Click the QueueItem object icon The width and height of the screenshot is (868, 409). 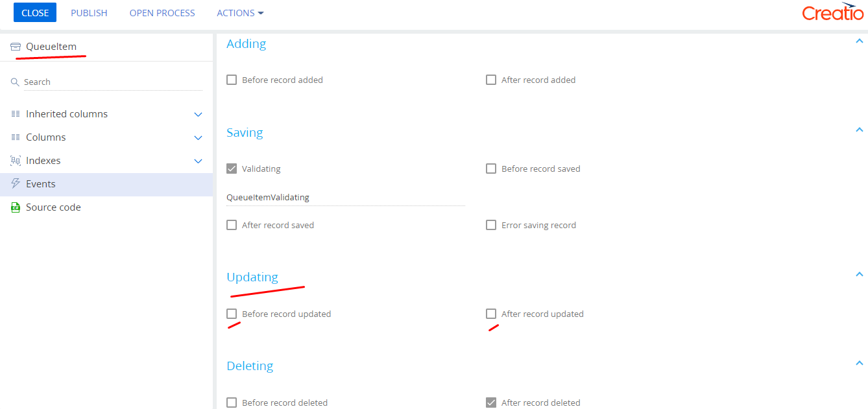(x=16, y=47)
